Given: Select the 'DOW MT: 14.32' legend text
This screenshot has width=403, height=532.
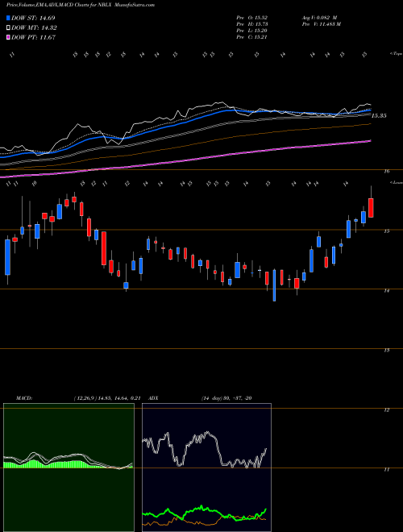Looking at the screenshot, I should 34,28.
